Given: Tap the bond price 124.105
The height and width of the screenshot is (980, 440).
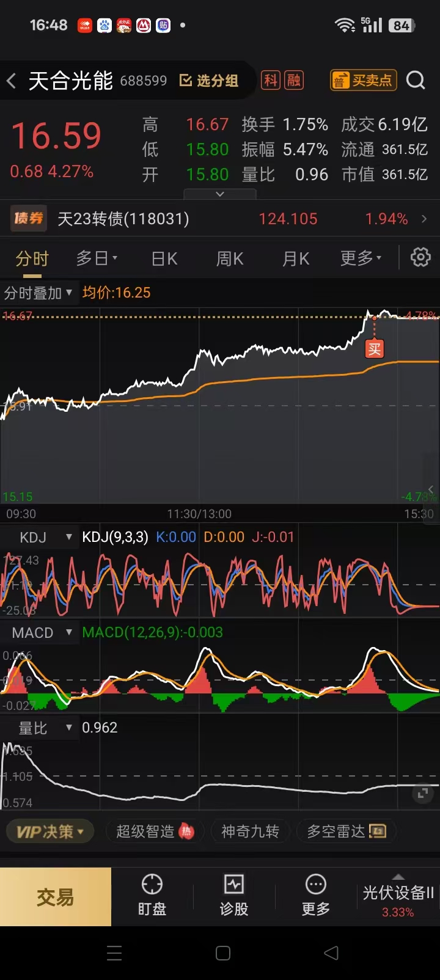Looking at the screenshot, I should pos(288,219).
